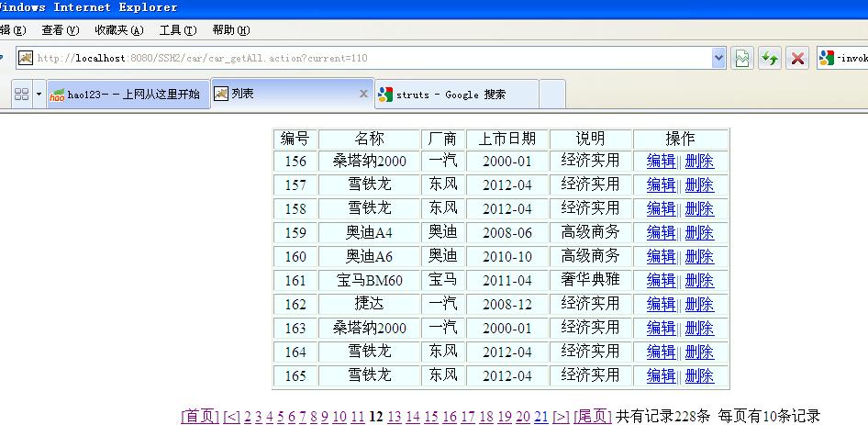The width and height of the screenshot is (868, 425).
Task: Click 删除 for row 164
Action: pos(700,352)
